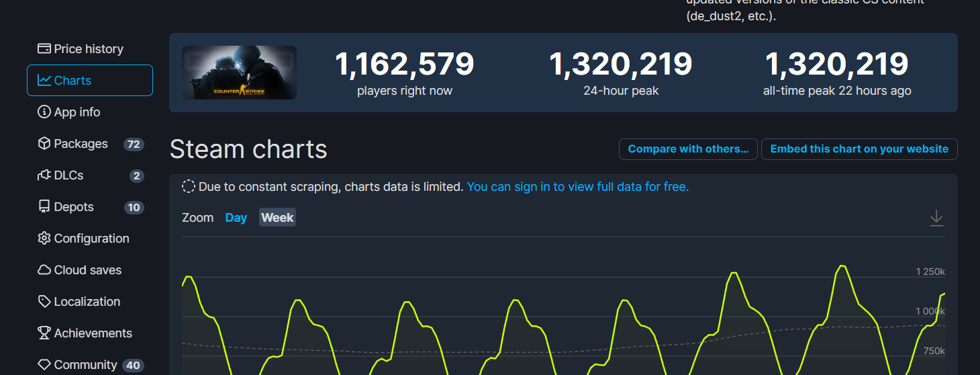The height and width of the screenshot is (375, 980).
Task: Switch chart zoom to Week
Action: pyautogui.click(x=277, y=218)
